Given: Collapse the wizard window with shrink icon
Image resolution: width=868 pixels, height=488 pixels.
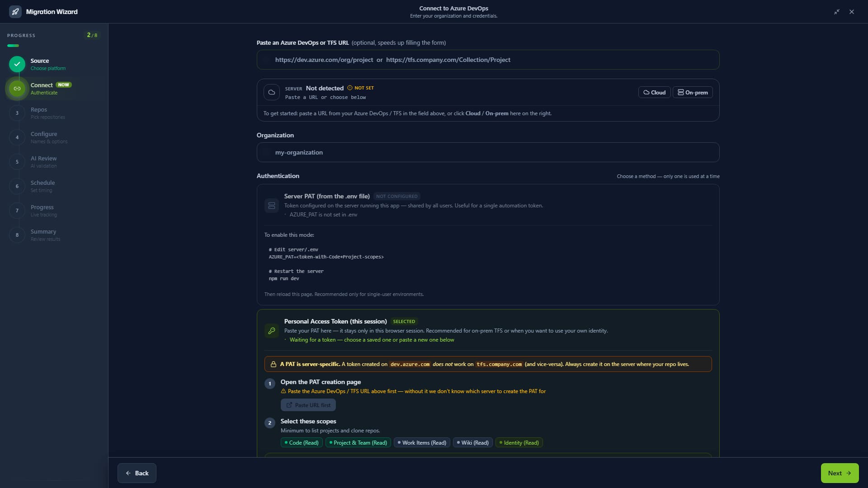Looking at the screenshot, I should pos(837,12).
